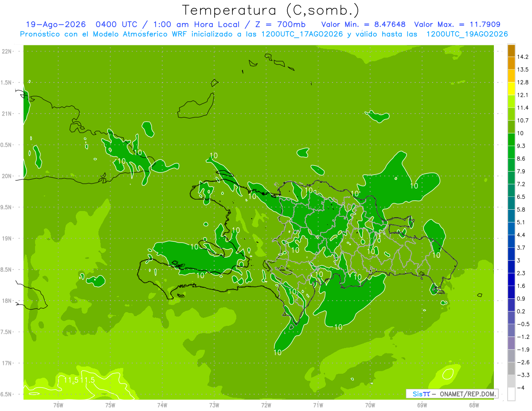Click the "19N" latitude axis label
The image size is (532, 411).
pos(7,239)
